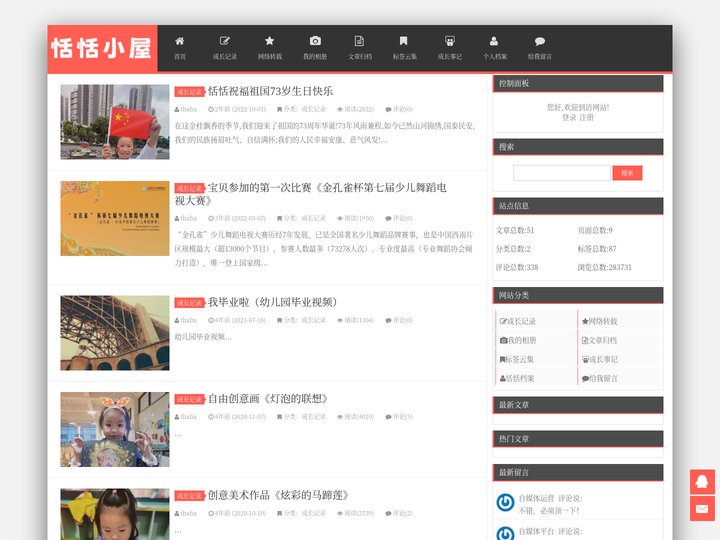The width and height of the screenshot is (720, 540).
Task: Click 评论(2) under 炫彩的马蹄莲 post
Action: click(x=399, y=513)
